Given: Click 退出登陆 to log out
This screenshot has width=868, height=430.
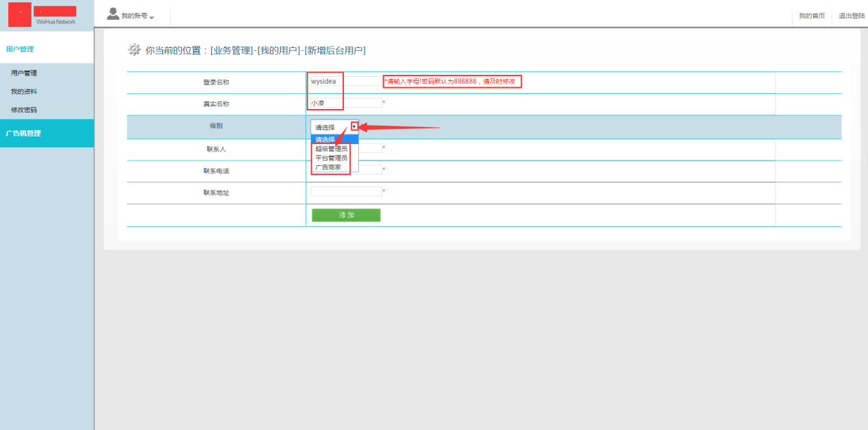Looking at the screenshot, I should [x=852, y=16].
